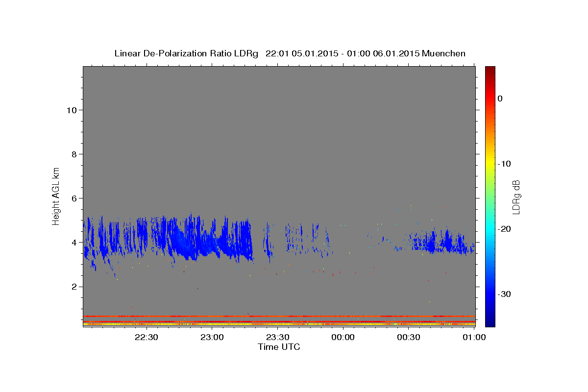Viewport: 588px width, 392px height.
Task: Click the 'LDRg dB' colorbar label
Action: click(515, 196)
